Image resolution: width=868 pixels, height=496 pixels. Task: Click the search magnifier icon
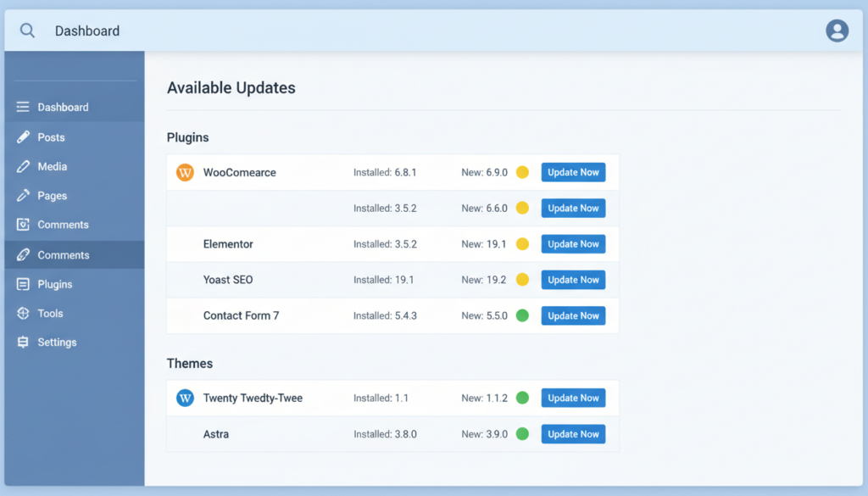pos(27,31)
